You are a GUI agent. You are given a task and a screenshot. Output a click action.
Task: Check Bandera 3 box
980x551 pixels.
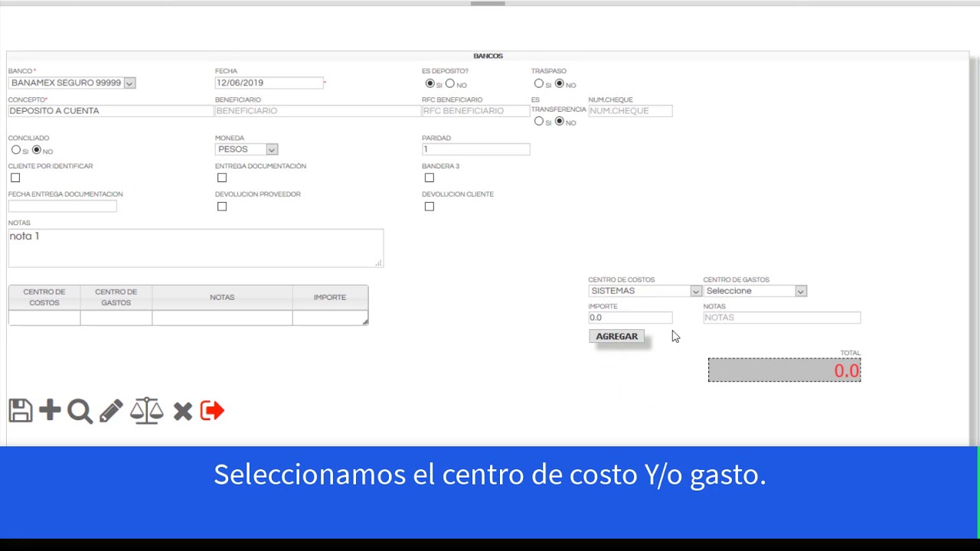pos(430,178)
